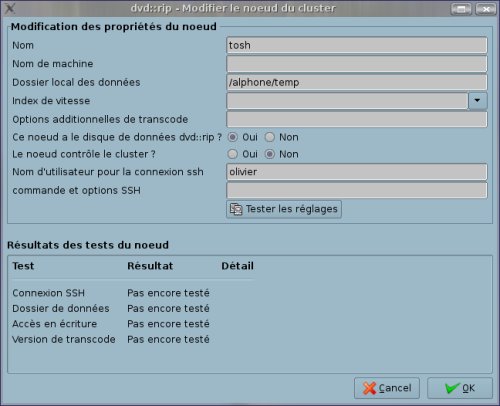Click the green checkmark OK icon
Viewport: 500px width, 406px height.
tap(452, 388)
